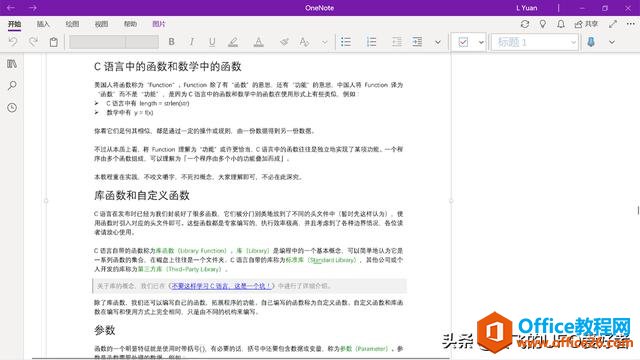Expand paragraph options dropdown
Image resolution: width=640 pixels, height=360 pixels.
click(438, 42)
